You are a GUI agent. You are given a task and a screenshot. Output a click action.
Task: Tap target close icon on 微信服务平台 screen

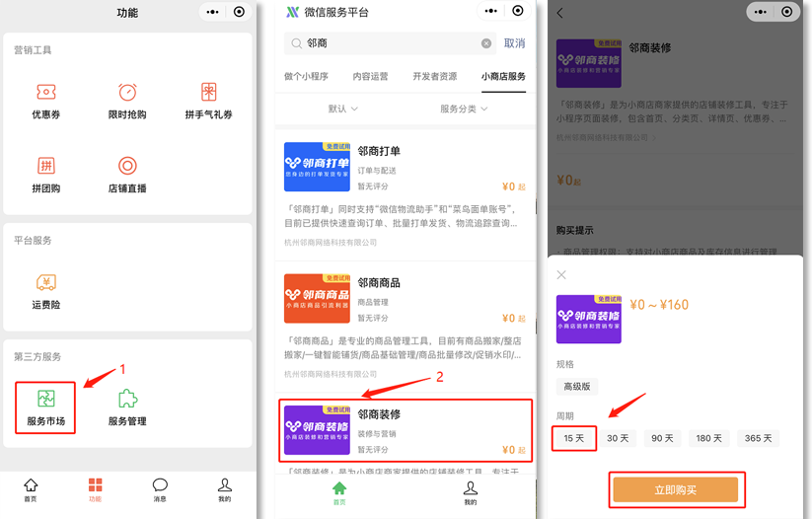click(x=517, y=11)
